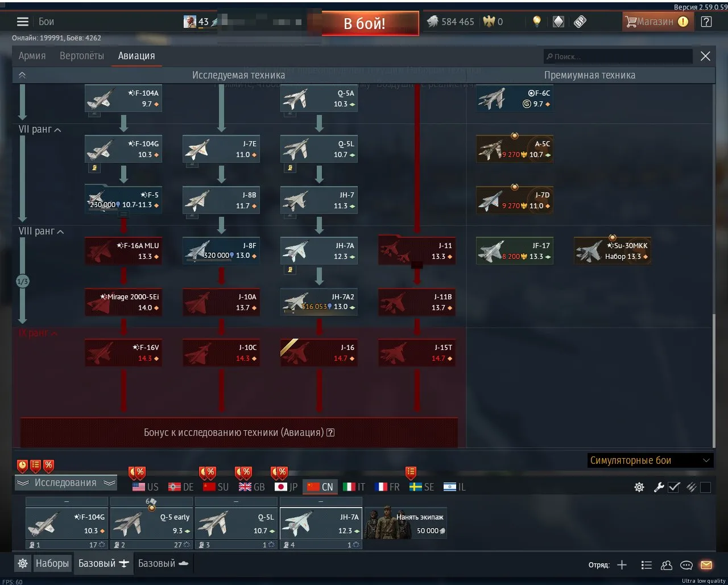Open the chat speech bubble icon

[686, 565]
